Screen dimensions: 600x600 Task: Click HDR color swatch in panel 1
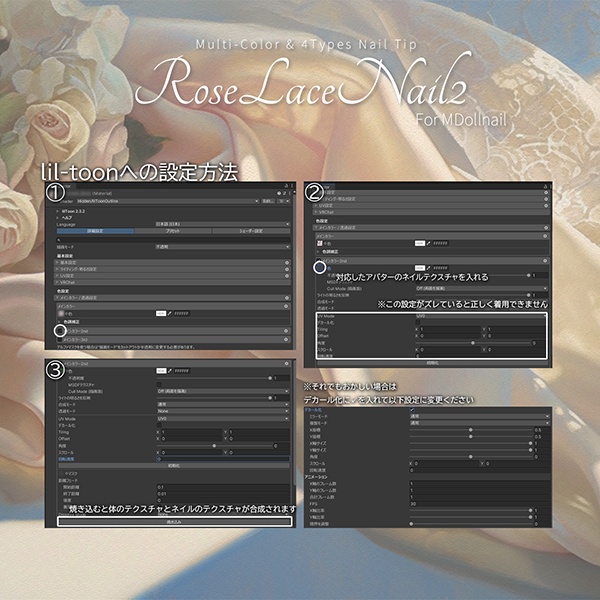161,313
